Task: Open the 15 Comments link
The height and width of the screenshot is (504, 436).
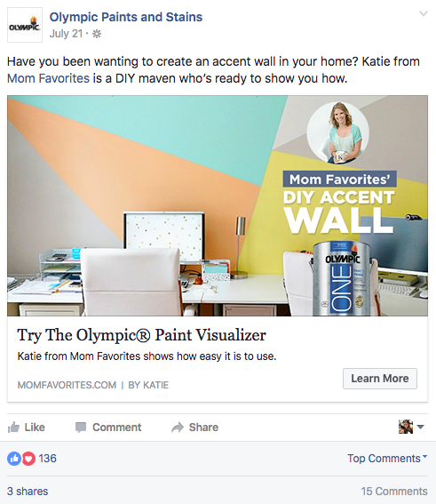Action: pyautogui.click(x=394, y=492)
